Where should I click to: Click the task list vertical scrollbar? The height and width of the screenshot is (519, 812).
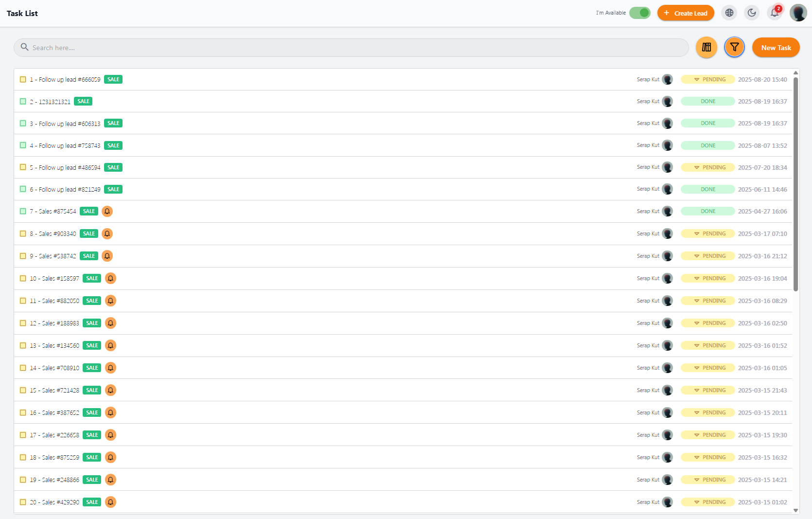(795, 185)
